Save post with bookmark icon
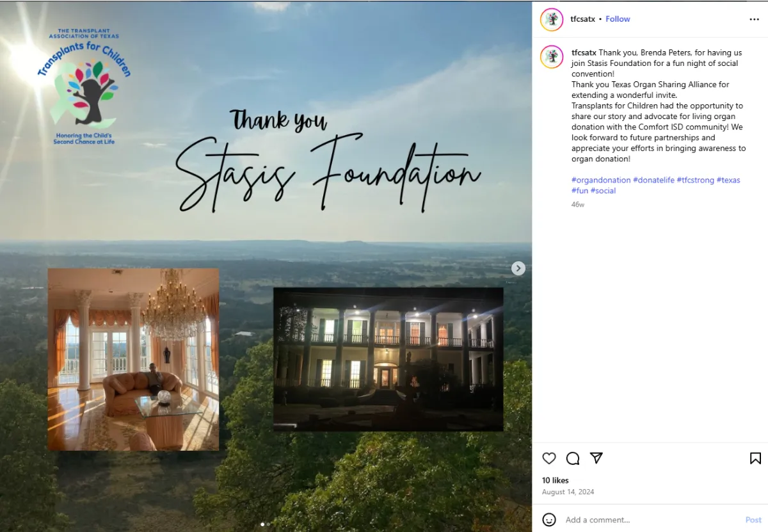The width and height of the screenshot is (768, 532). (755, 458)
